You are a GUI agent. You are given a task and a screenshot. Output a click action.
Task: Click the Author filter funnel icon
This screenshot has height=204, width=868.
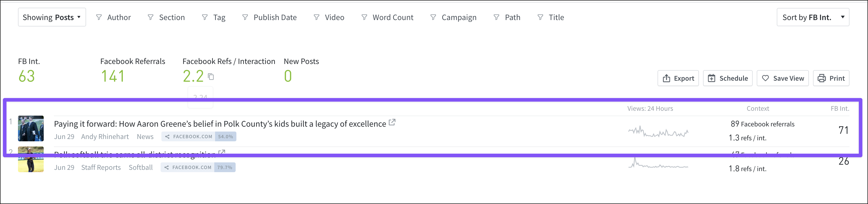click(99, 17)
